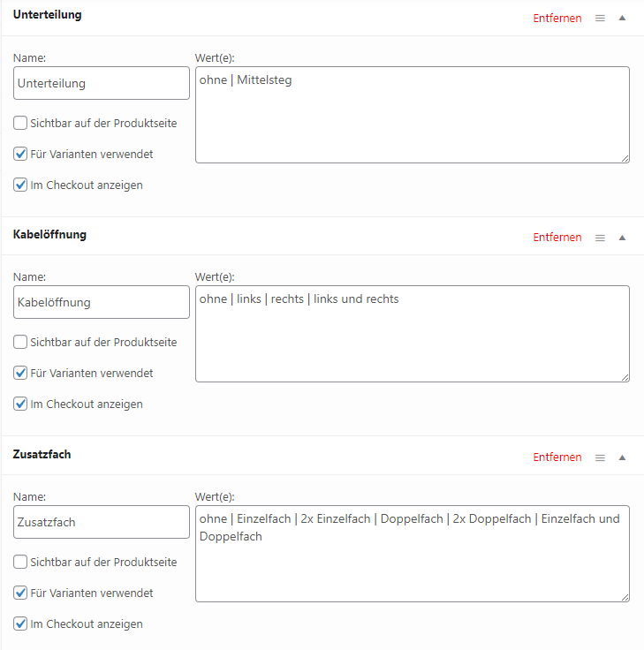644x650 pixels.
Task: Click the Kabelöffnung section header title
Action: (50, 234)
